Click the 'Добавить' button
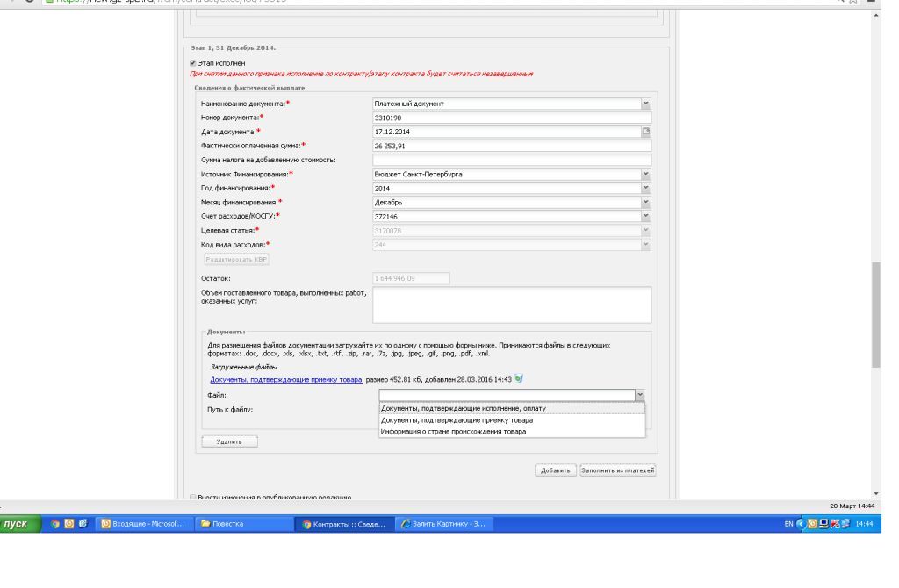The image size is (899, 588). 556,470
